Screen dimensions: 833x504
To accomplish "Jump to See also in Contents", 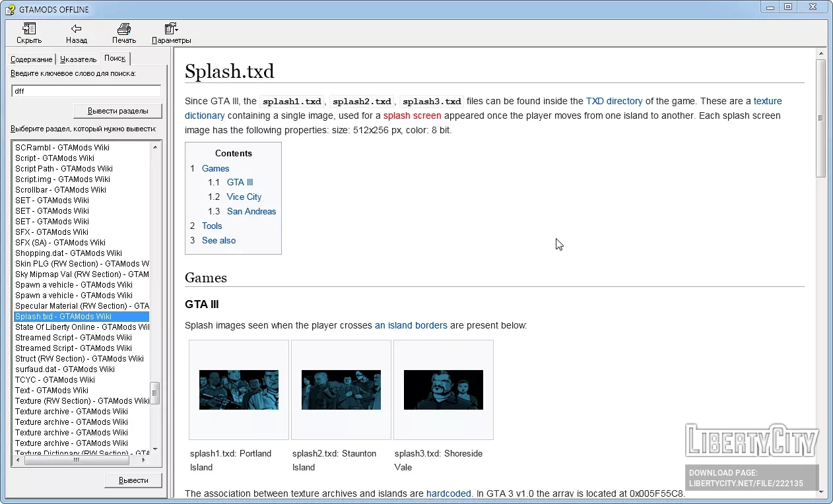I will point(218,241).
